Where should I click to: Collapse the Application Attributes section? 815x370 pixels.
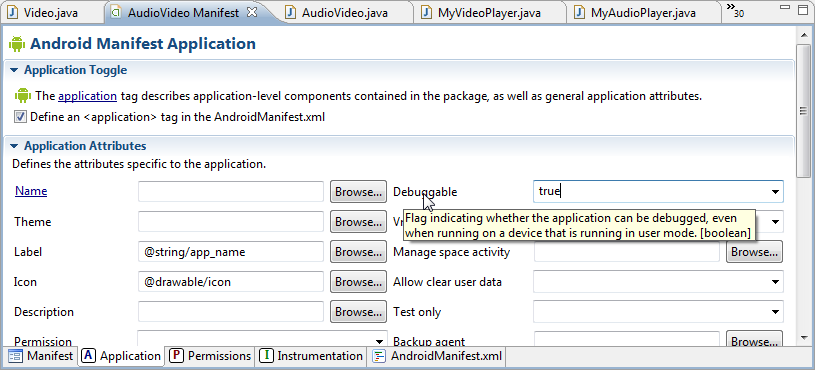point(14,146)
